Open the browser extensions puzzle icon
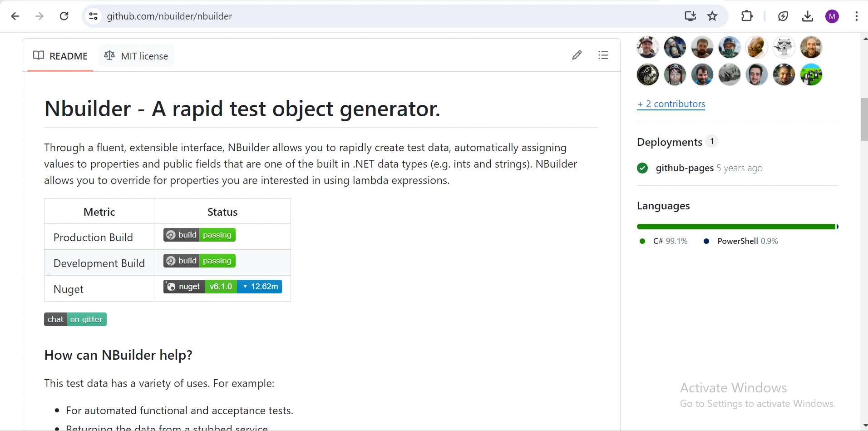The height and width of the screenshot is (431, 868). (x=747, y=16)
